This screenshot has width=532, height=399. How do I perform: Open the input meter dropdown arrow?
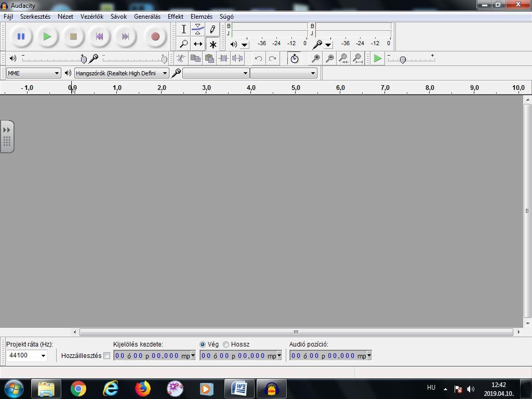coord(328,44)
